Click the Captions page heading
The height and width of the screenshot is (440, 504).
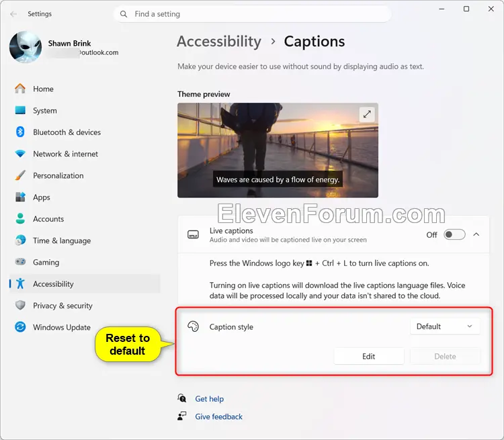pyautogui.click(x=314, y=42)
